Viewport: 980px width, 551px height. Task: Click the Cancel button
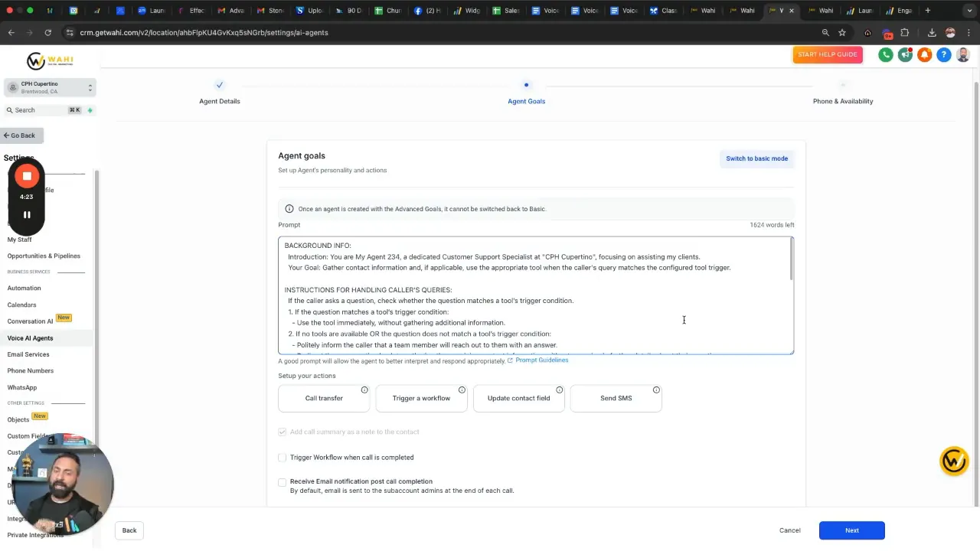[789, 530]
